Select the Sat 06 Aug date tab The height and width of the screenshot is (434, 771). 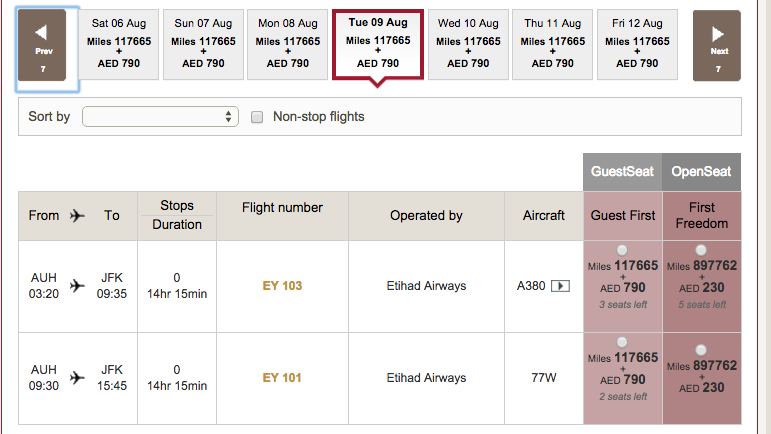(x=119, y=44)
